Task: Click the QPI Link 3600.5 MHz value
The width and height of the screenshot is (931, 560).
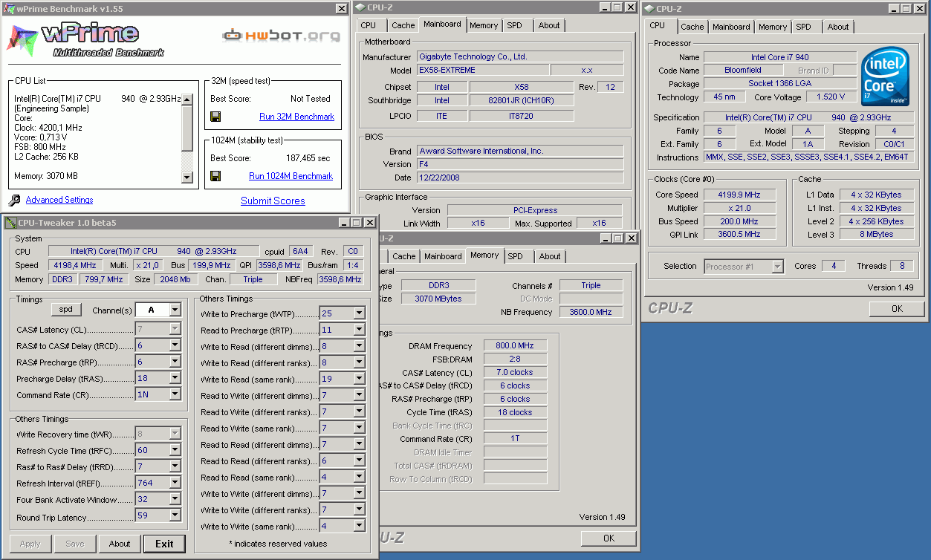Action: [x=739, y=234]
